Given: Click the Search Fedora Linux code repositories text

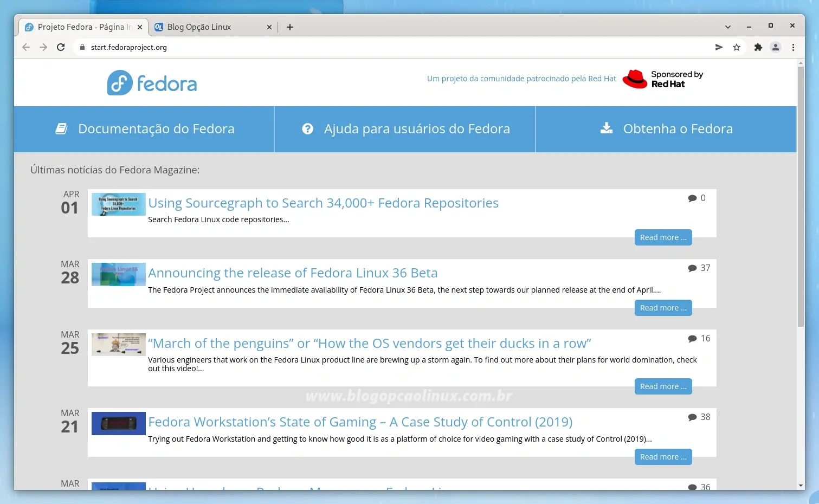Looking at the screenshot, I should (218, 219).
